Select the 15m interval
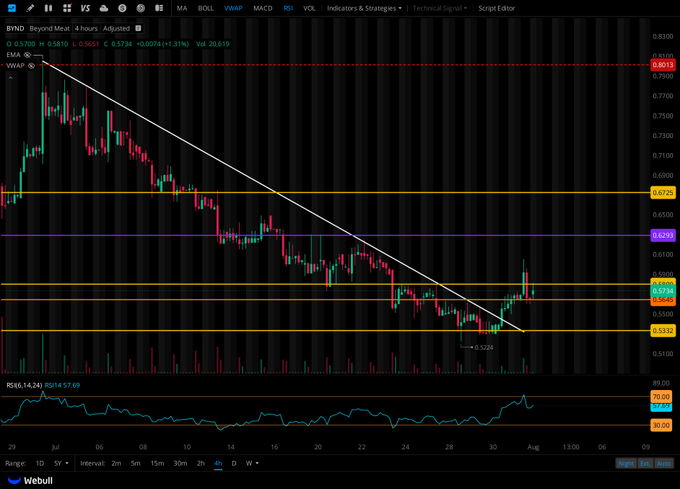Image resolution: width=680 pixels, height=489 pixels. pyautogui.click(x=157, y=463)
